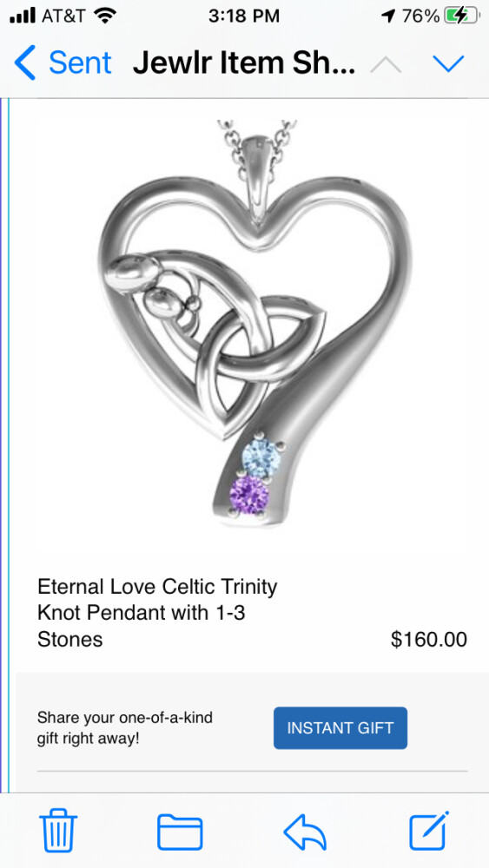Open the Eternal Love Celtic Trinity Knot Pendant title
The image size is (489, 868).
click(x=157, y=612)
